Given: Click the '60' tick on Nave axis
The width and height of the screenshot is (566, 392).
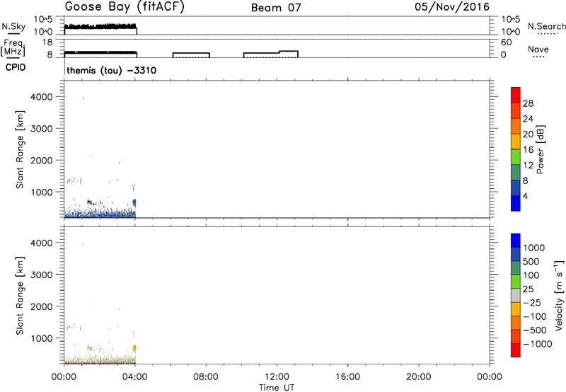Looking at the screenshot, I should click(x=506, y=42).
